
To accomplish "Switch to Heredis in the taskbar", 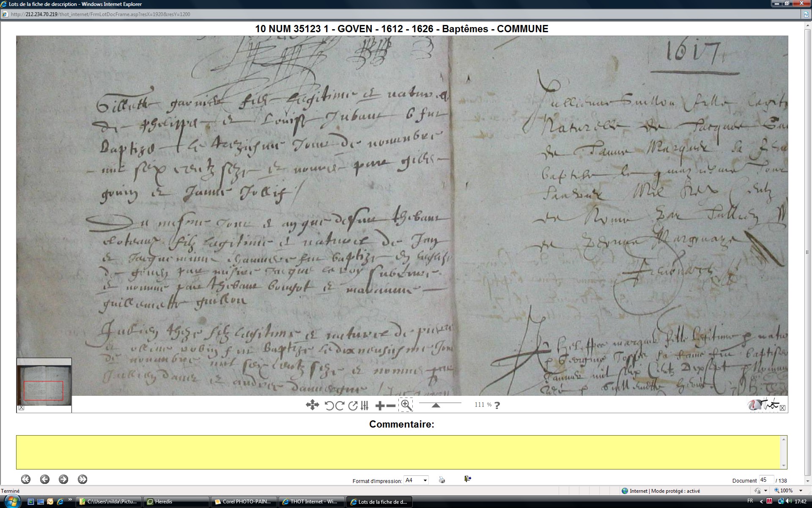I will tap(176, 502).
